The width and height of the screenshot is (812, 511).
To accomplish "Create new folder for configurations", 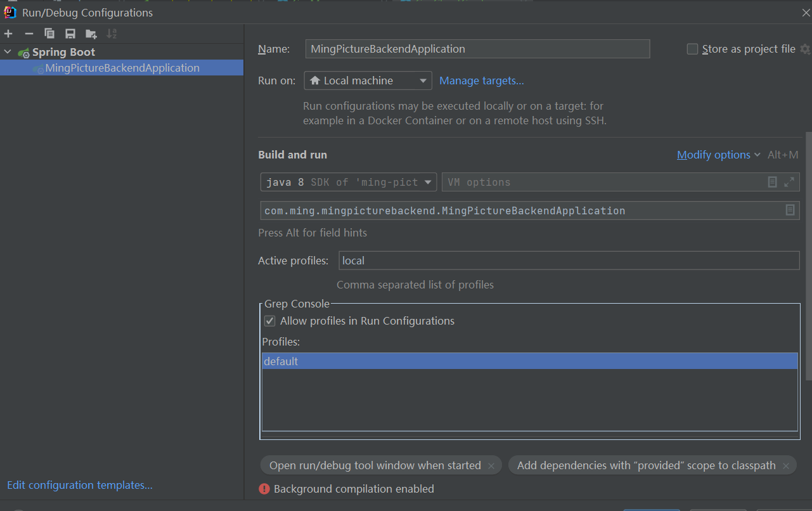I will (91, 34).
